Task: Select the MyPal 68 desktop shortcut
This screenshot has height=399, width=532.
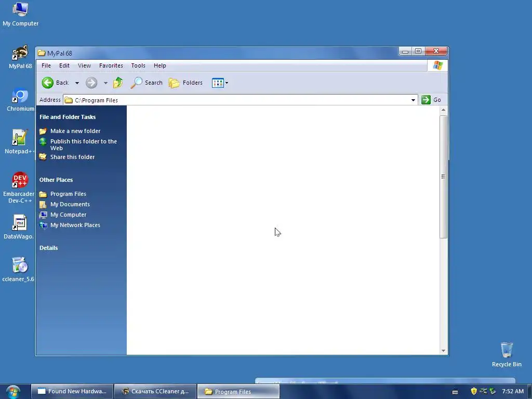Action: point(20,57)
